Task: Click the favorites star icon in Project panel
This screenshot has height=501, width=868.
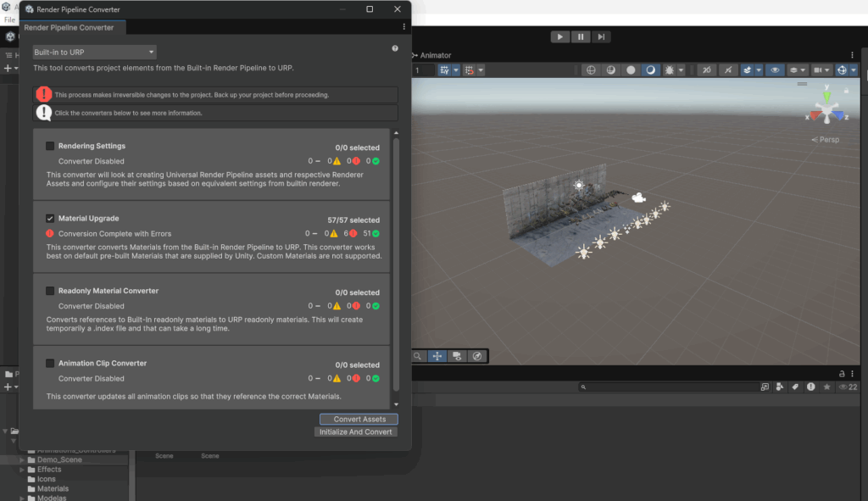Action: pos(827,387)
